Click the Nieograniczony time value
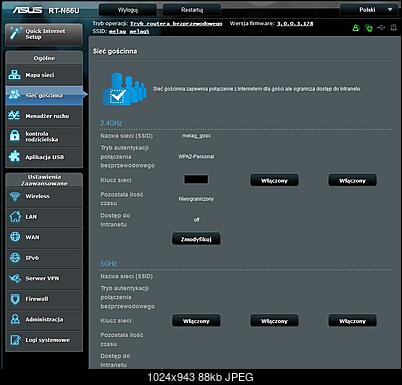 pos(196,199)
